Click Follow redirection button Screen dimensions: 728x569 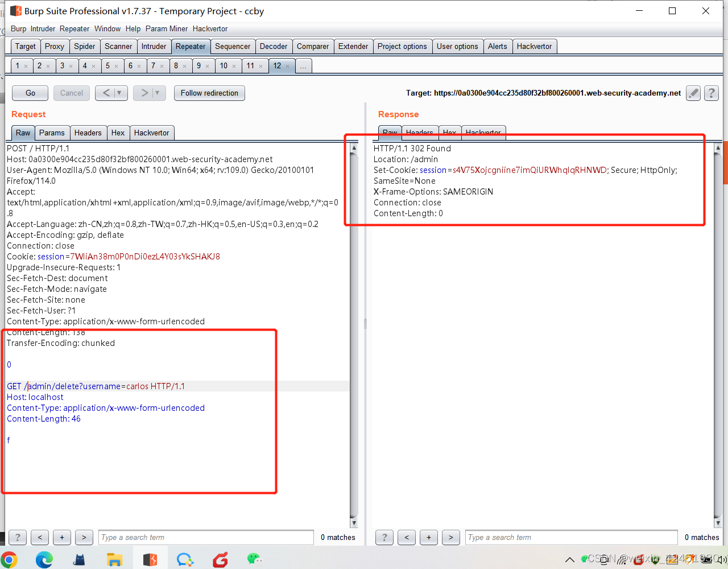[209, 93]
